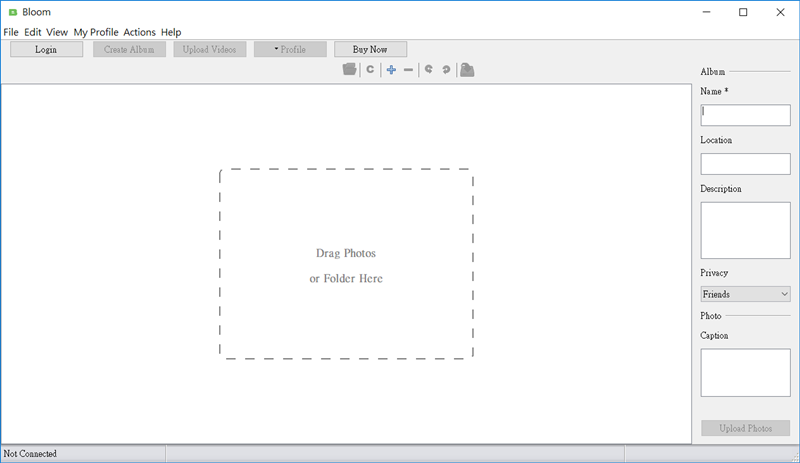Image resolution: width=800 pixels, height=463 pixels.
Task: Open the File menu
Action: pyautogui.click(x=11, y=32)
